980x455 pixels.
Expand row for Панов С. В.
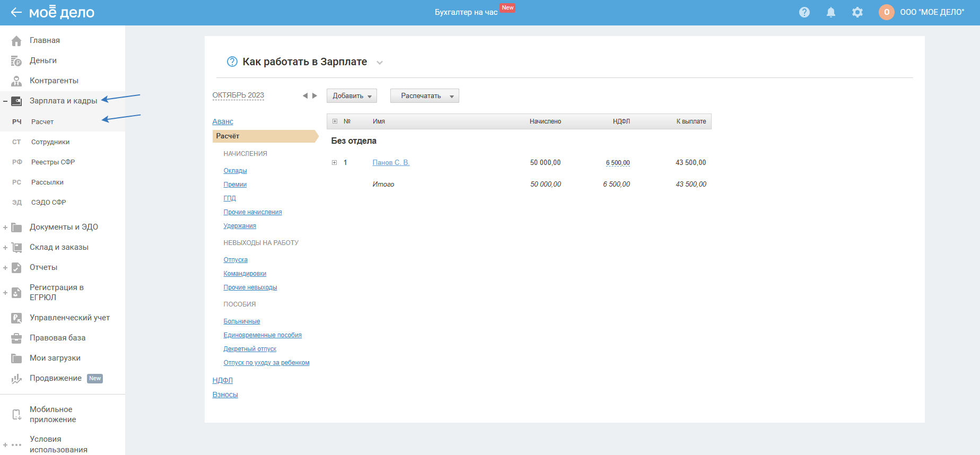335,163
